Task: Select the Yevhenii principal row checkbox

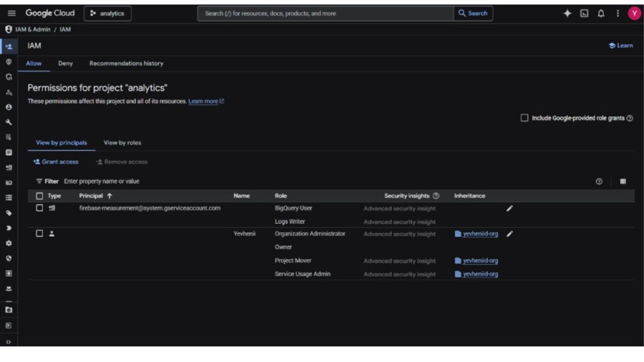Action: [40, 234]
